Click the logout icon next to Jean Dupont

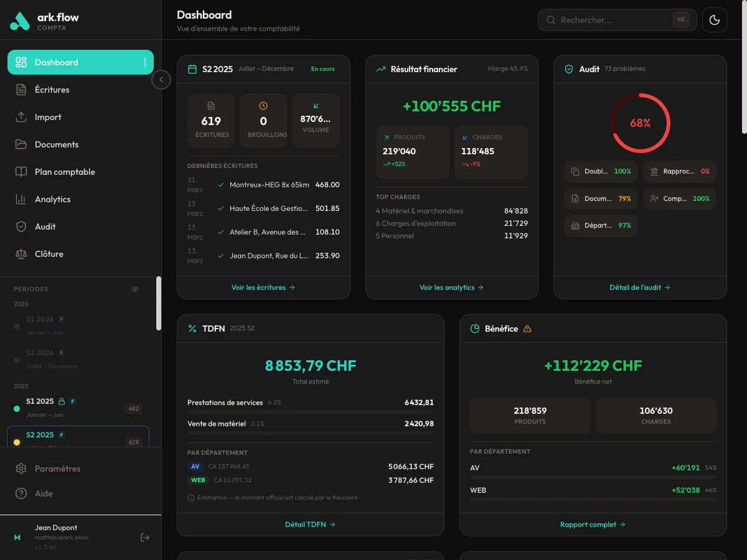[144, 537]
